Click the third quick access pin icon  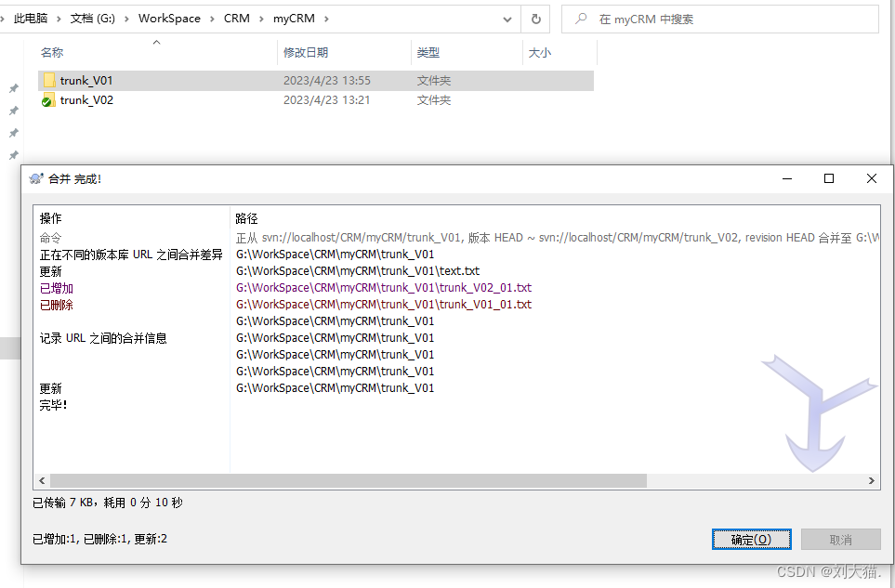(x=14, y=133)
